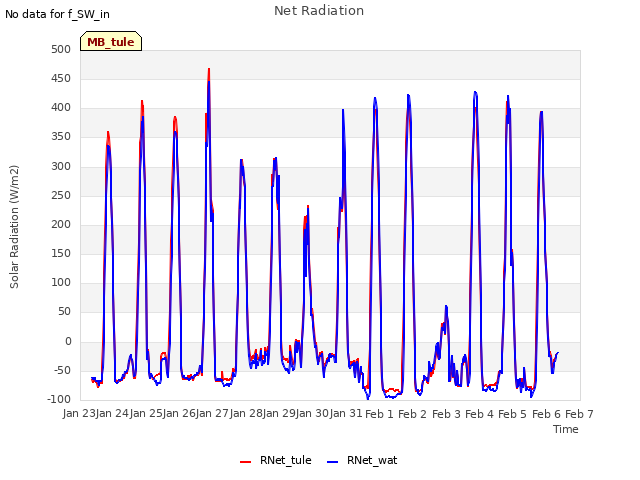640x480 pixels.
Task: Click the -50 y-axis tick label
Action: [63, 371]
